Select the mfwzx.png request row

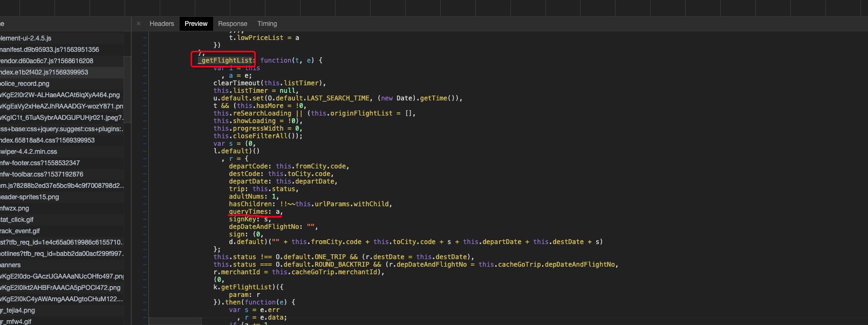pyautogui.click(x=62, y=208)
